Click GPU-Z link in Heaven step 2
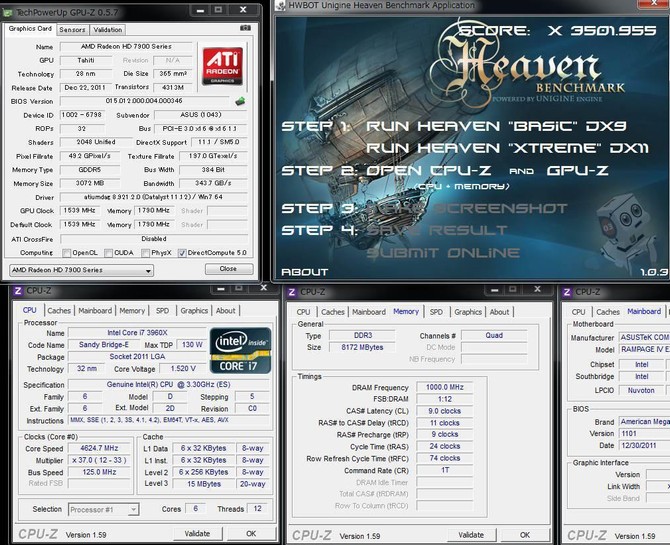670x545 pixels. coord(577,171)
